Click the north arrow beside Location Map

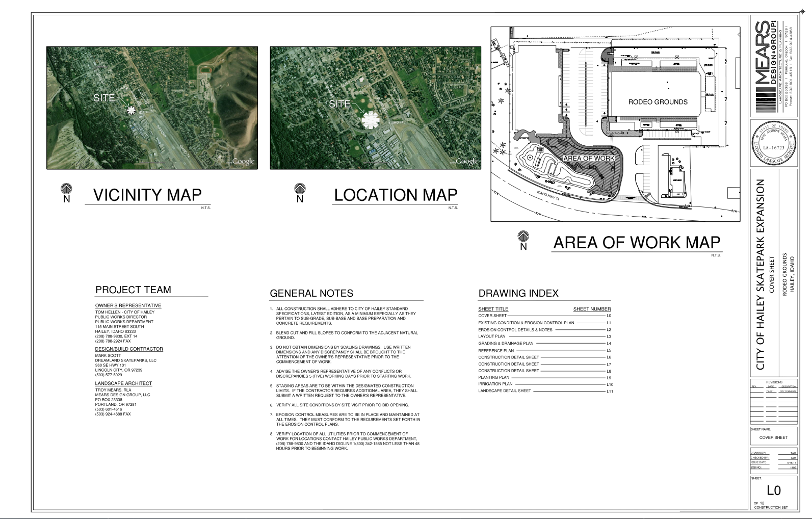click(x=300, y=193)
